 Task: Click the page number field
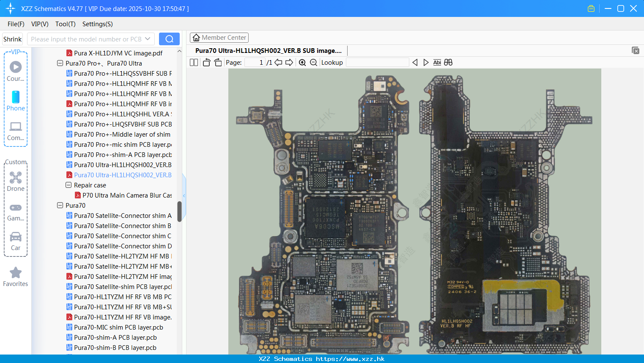255,62
